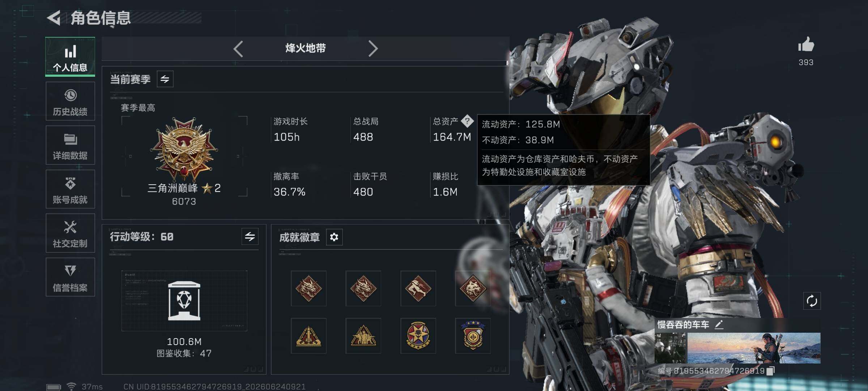Open 信誉档案 reputation section

[x=70, y=277]
